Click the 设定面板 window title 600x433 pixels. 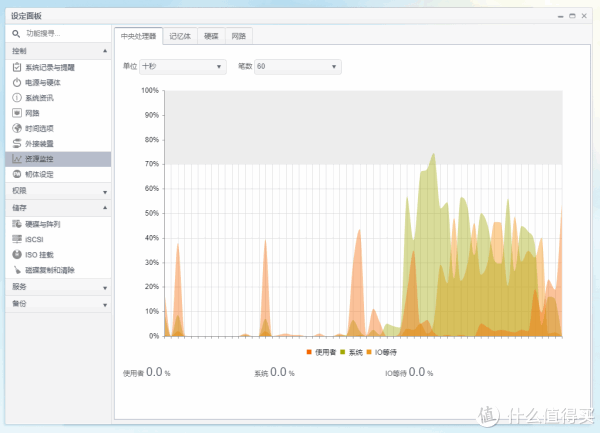click(26, 16)
